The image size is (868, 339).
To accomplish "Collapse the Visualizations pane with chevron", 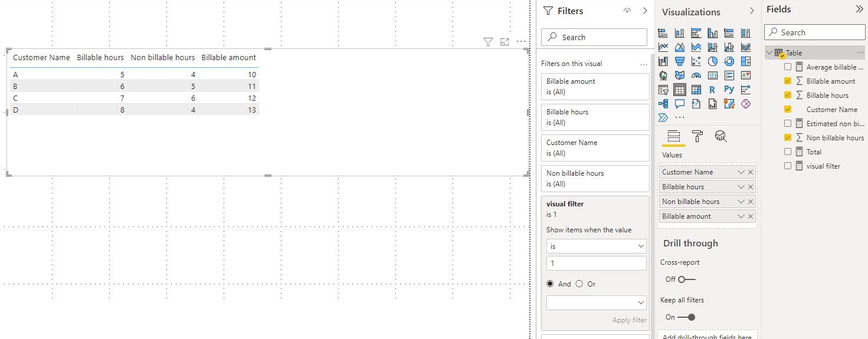I will [x=752, y=11].
